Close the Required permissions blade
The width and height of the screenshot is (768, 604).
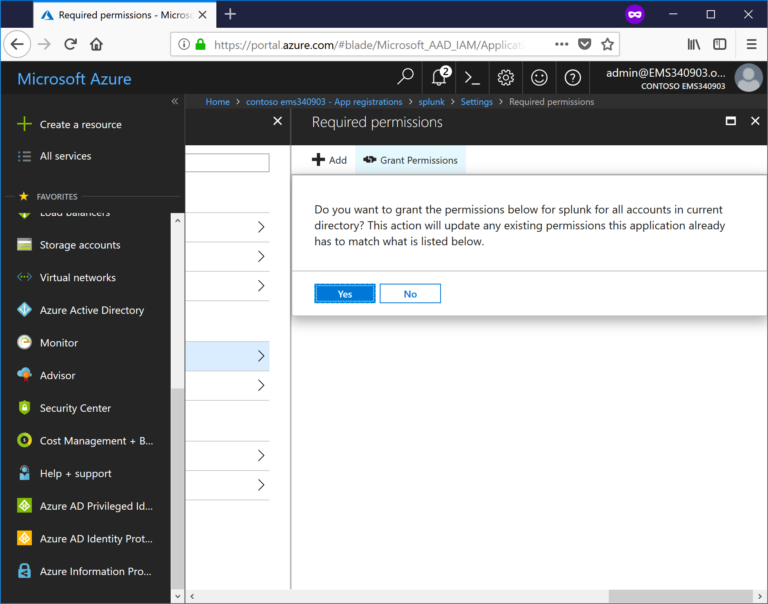coord(755,121)
